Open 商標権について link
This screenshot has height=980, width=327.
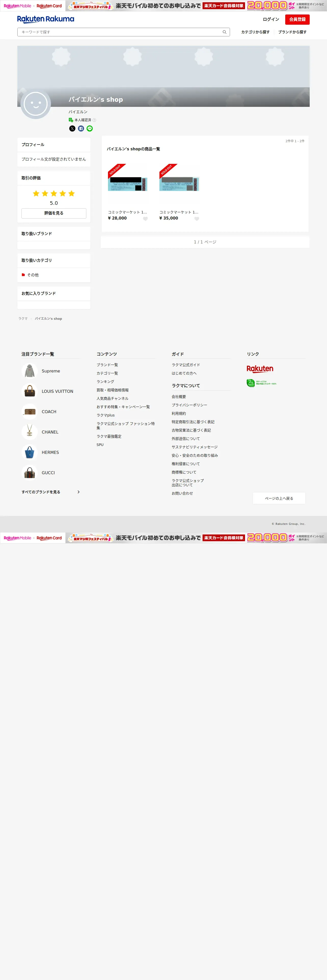[x=184, y=472]
